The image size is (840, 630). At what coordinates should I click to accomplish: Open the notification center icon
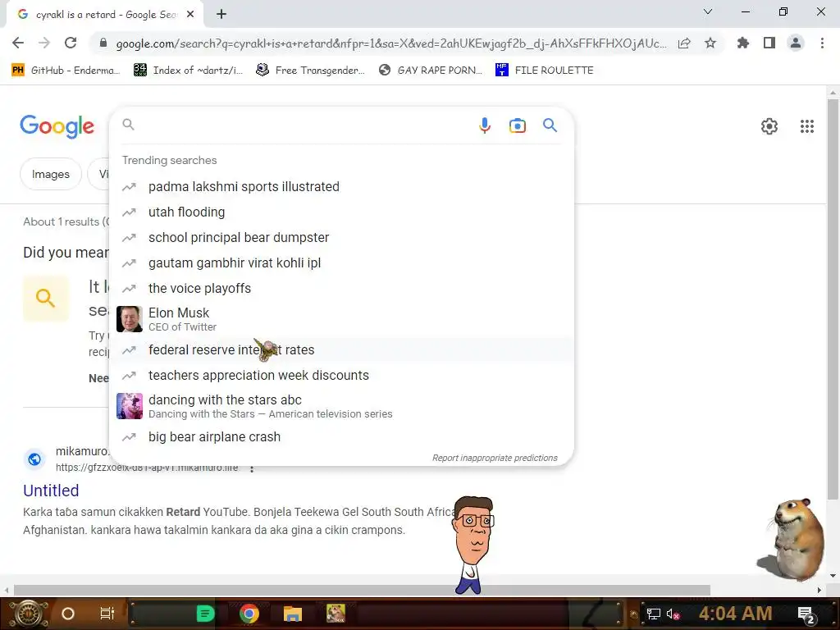[x=806, y=615]
